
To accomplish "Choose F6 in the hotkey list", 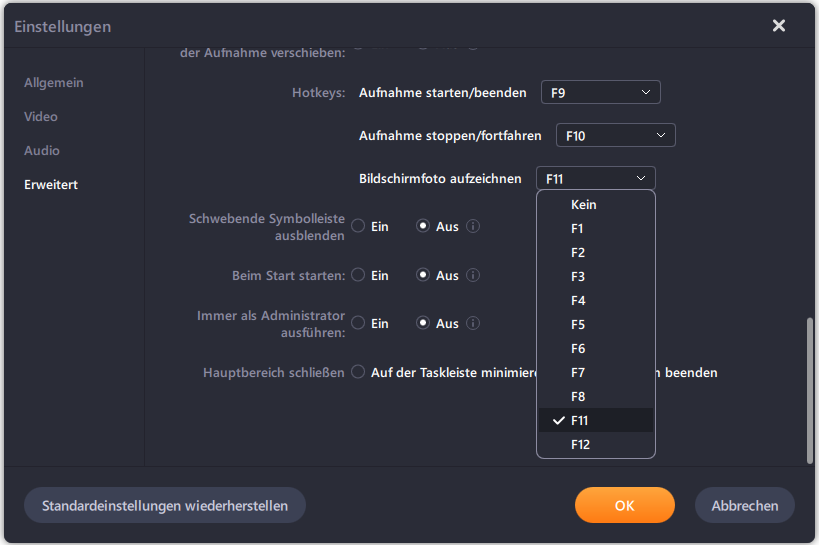I will pyautogui.click(x=595, y=349).
